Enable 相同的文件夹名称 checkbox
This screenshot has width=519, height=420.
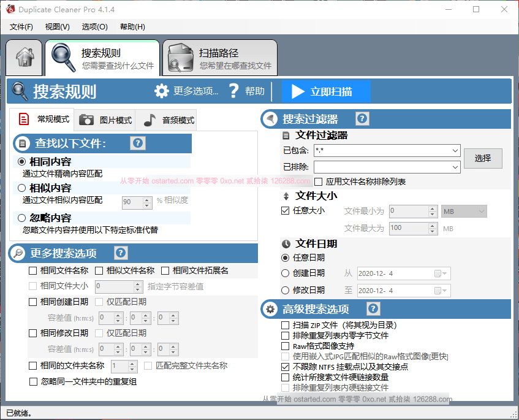(x=32, y=366)
